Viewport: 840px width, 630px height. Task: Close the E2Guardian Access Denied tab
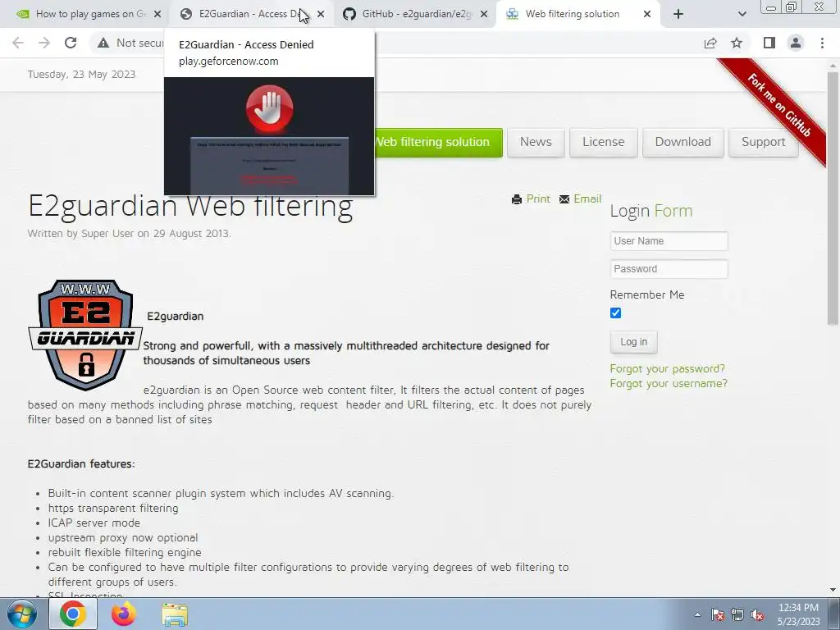pos(321,14)
